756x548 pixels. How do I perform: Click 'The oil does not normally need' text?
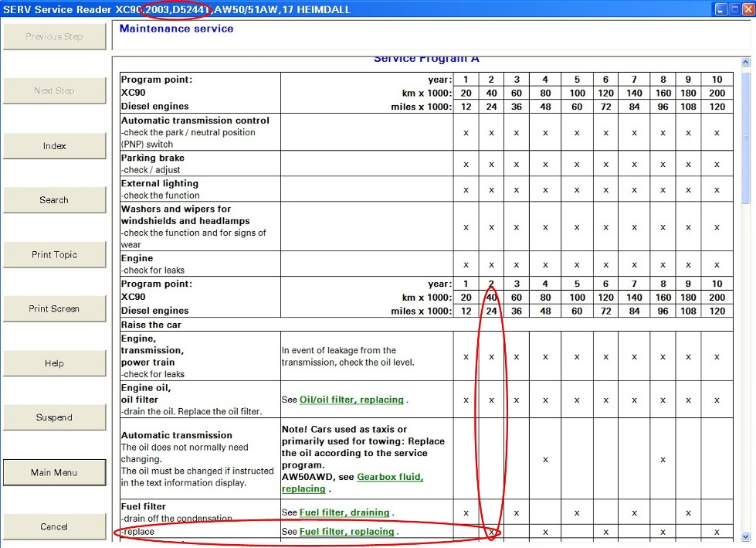click(185, 448)
